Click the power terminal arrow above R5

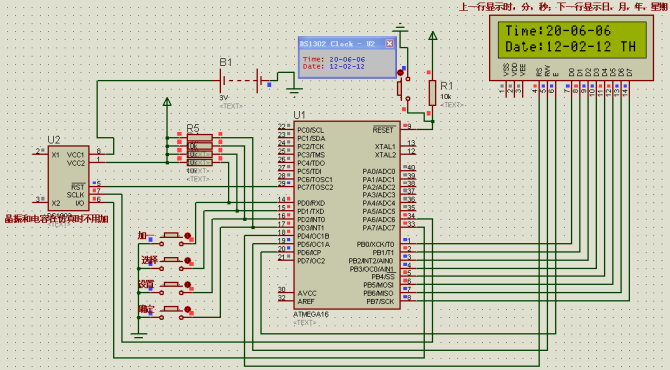[x=167, y=102]
